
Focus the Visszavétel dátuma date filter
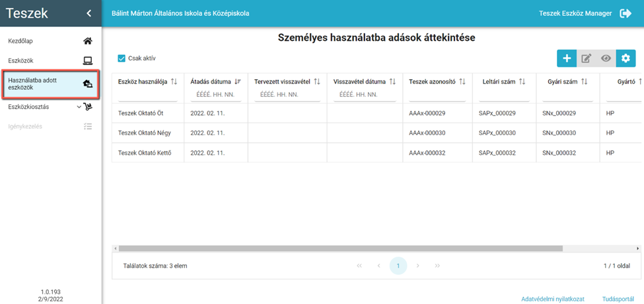click(x=365, y=95)
